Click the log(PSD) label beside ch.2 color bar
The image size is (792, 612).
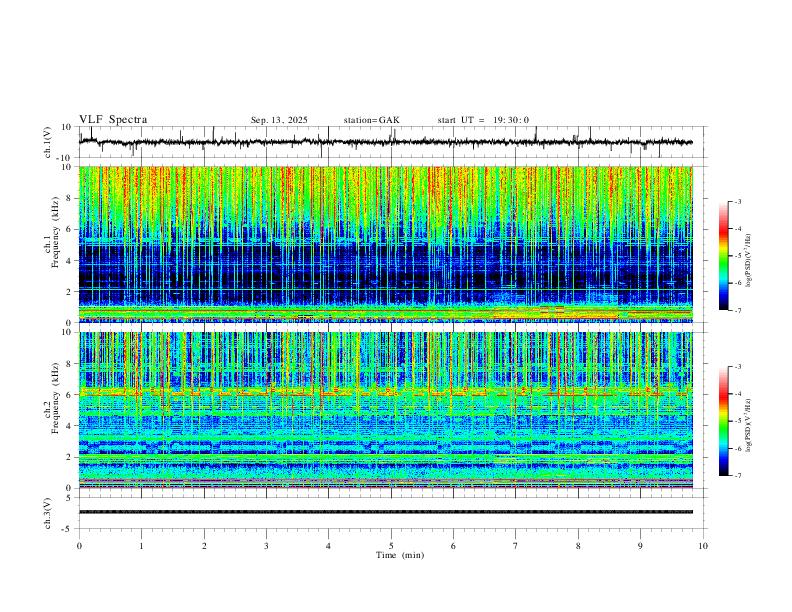(x=749, y=425)
